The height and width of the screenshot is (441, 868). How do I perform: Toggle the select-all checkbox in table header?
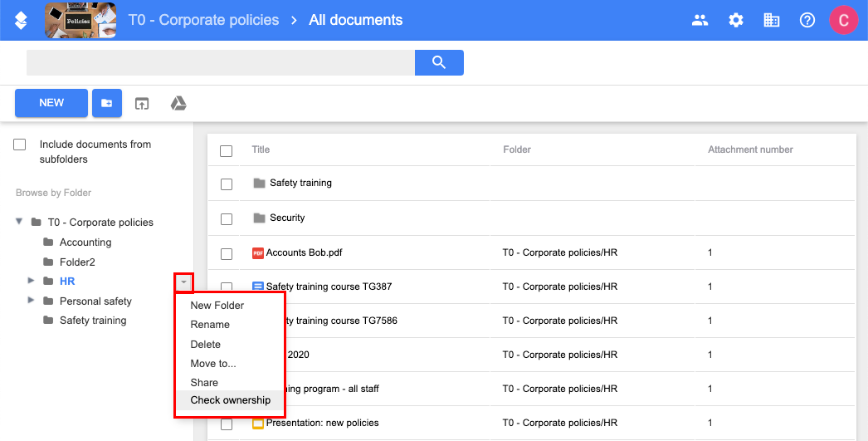(x=227, y=150)
